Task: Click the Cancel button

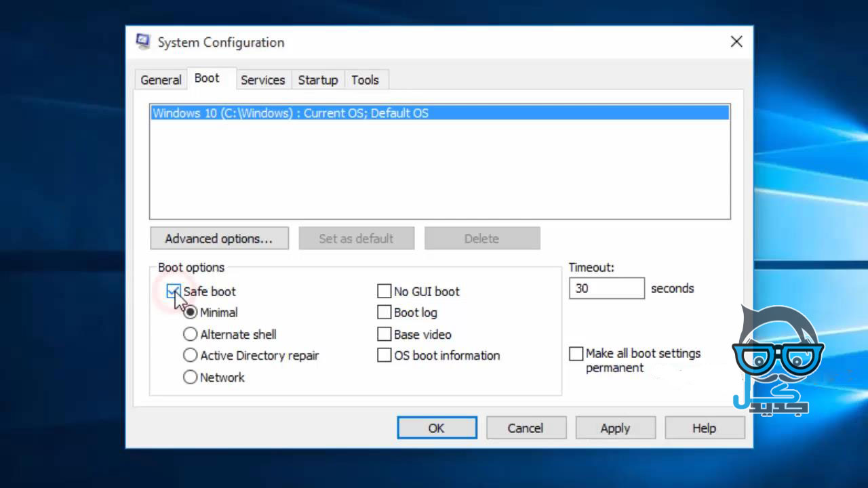Action: point(526,428)
